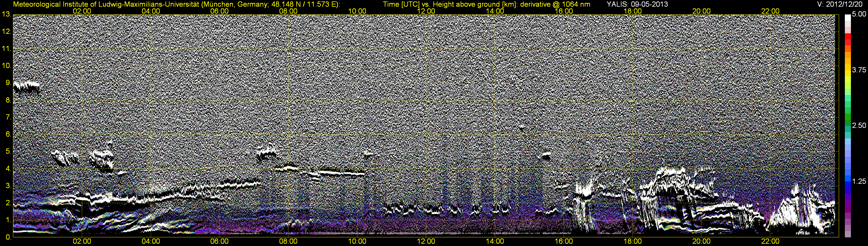
Task: Click the 20:00 label on the bottom time axis
Action: click(x=702, y=242)
